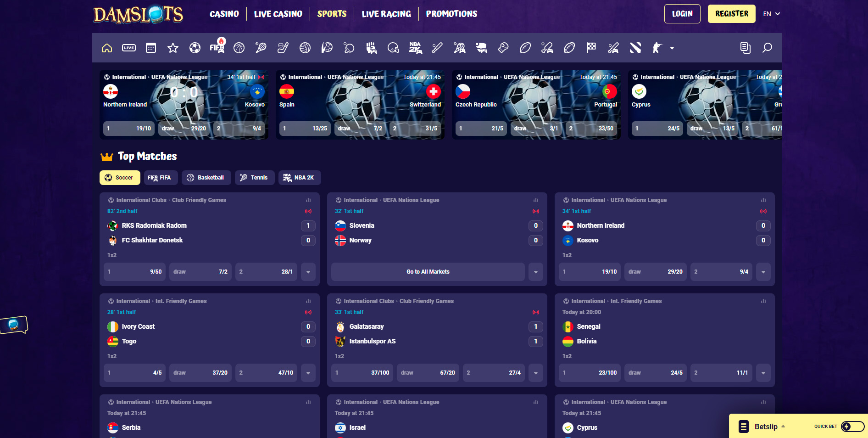
Task: Open the search magnifier icon
Action: point(767,48)
